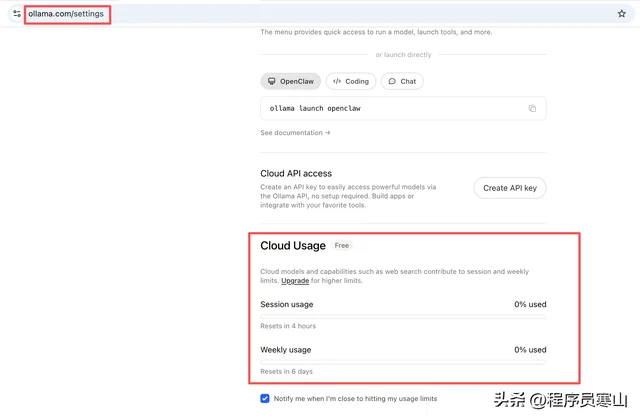This screenshot has height=420, width=640.
Task: Click the Resets in 4 hours text
Action: coord(288,326)
